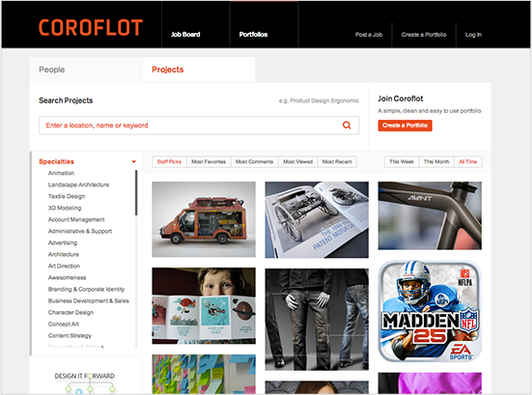The height and width of the screenshot is (395, 532).
Task: Click the Coroflot logo
Action: [x=90, y=27]
